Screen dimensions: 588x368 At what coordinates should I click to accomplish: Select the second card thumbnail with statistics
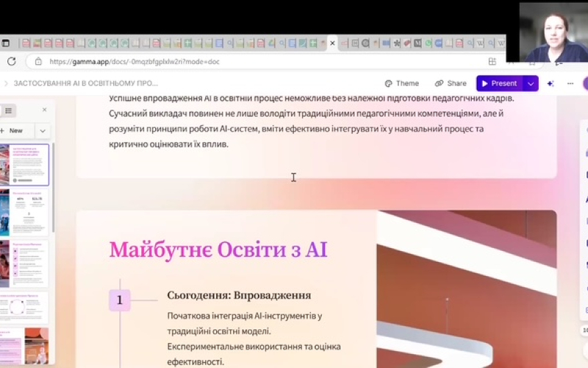[24, 212]
